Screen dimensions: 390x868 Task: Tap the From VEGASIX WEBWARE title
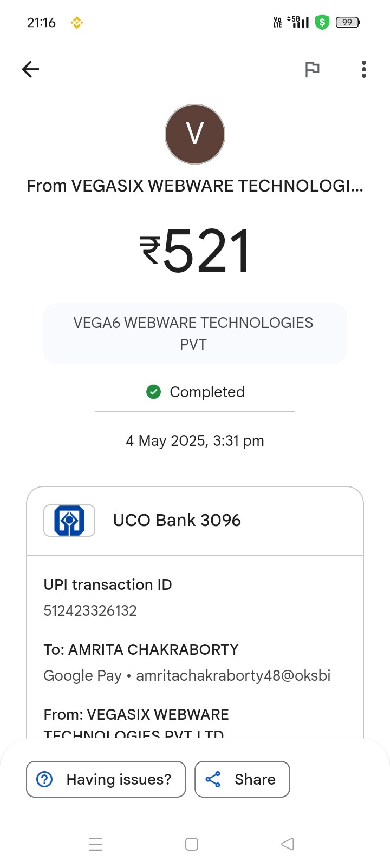coord(195,186)
